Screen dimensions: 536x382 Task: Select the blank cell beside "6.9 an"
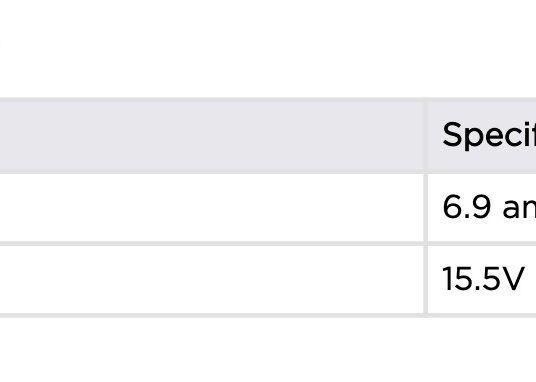pyautogui.click(x=212, y=208)
